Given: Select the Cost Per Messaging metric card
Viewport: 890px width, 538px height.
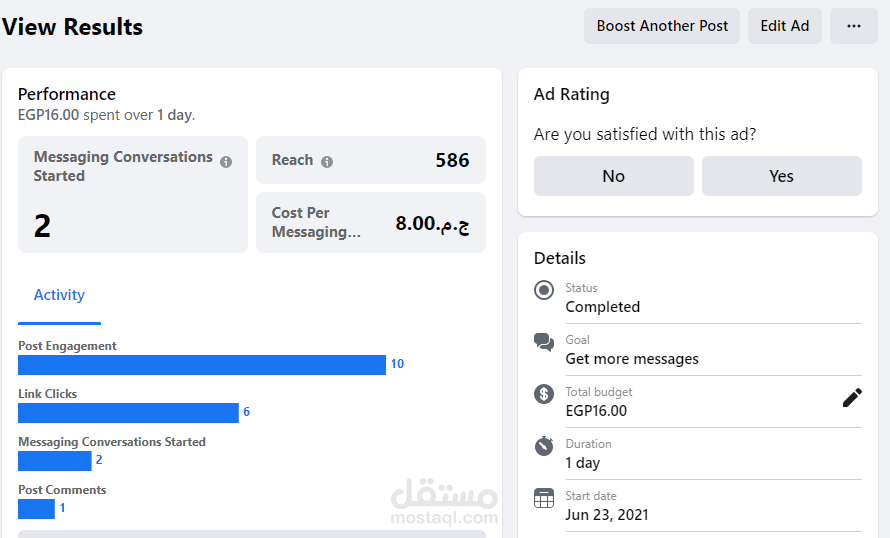Looking at the screenshot, I should (370, 222).
